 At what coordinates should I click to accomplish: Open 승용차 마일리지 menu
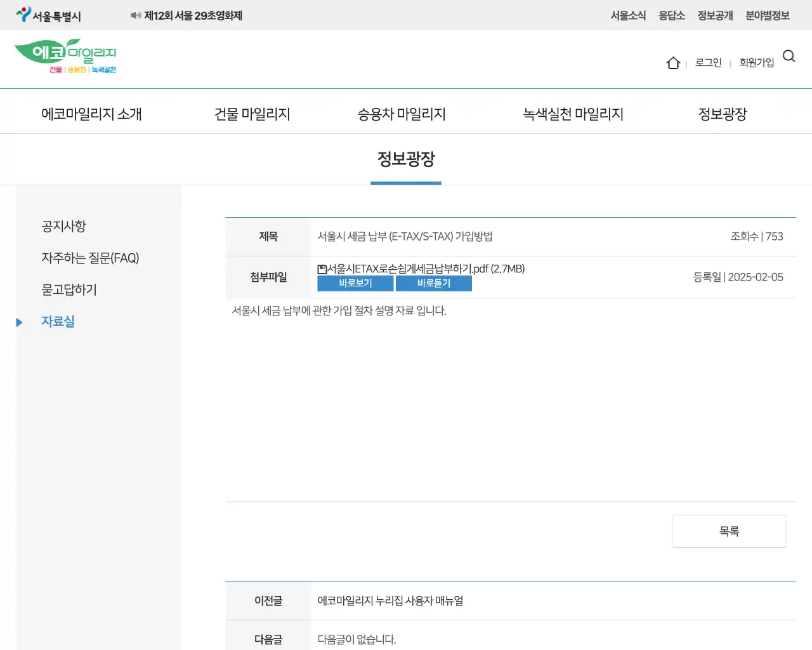click(402, 114)
